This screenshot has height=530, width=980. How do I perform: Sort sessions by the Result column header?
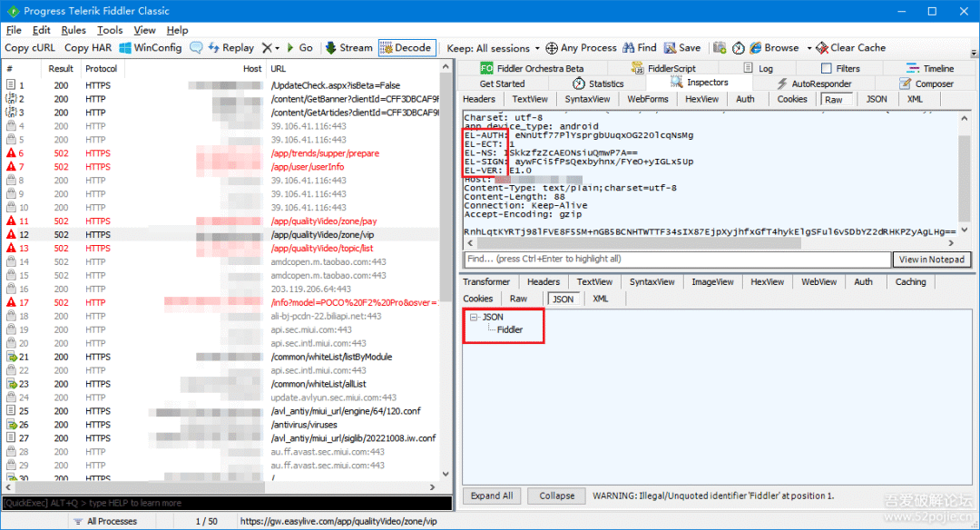(x=61, y=69)
